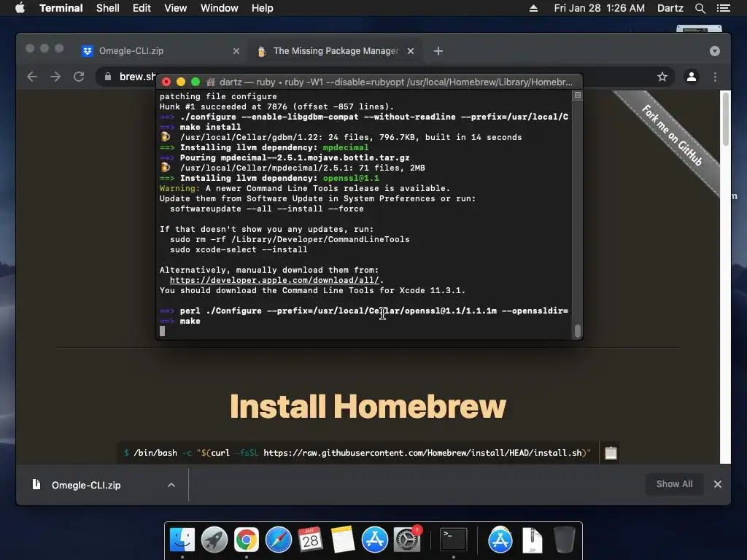Click Show All downloads button
Image resolution: width=747 pixels, height=560 pixels.
coord(674,484)
